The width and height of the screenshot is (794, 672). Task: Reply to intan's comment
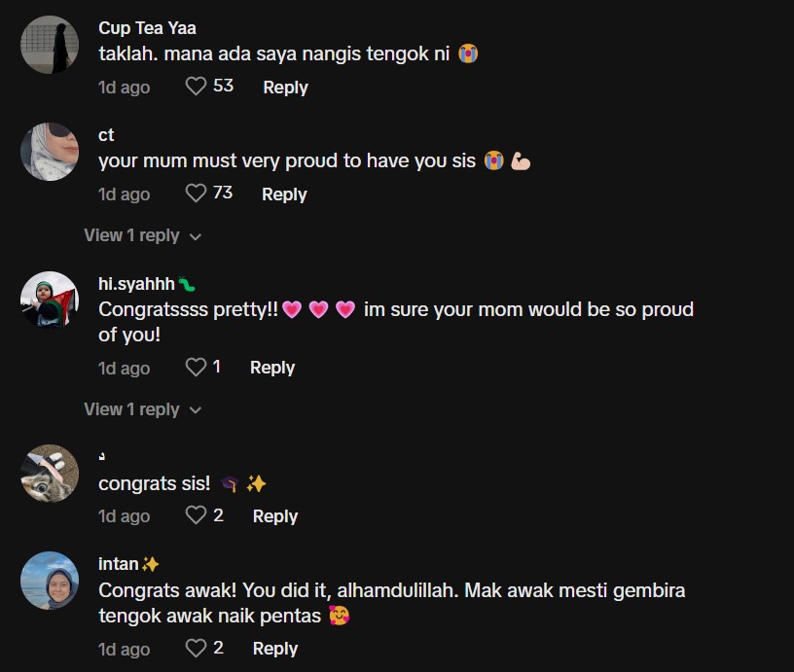pyautogui.click(x=275, y=649)
